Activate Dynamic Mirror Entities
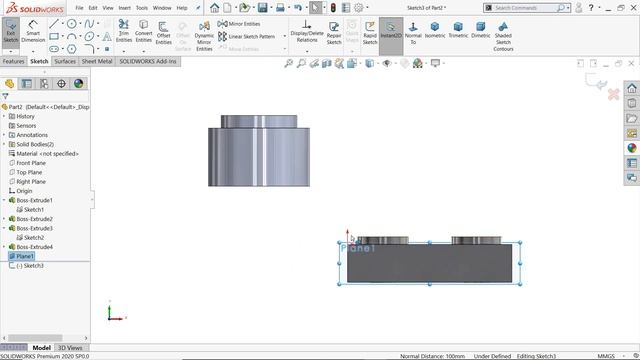The height and width of the screenshot is (360, 640). tap(204, 36)
